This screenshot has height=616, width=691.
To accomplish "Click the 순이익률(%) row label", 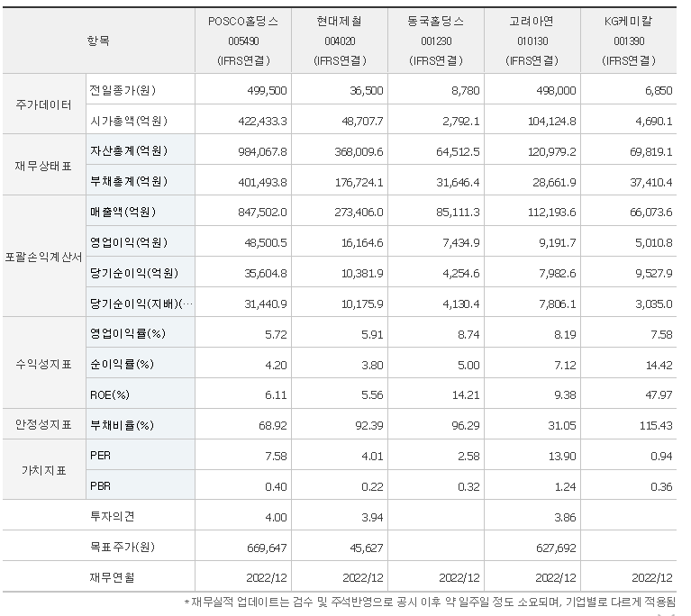I will coord(122,365).
